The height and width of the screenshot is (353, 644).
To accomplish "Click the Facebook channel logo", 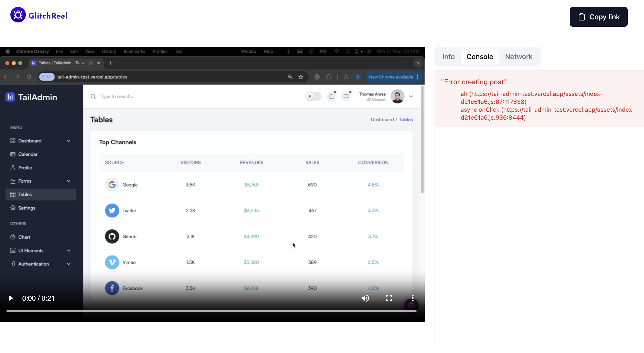I will pos(112,288).
